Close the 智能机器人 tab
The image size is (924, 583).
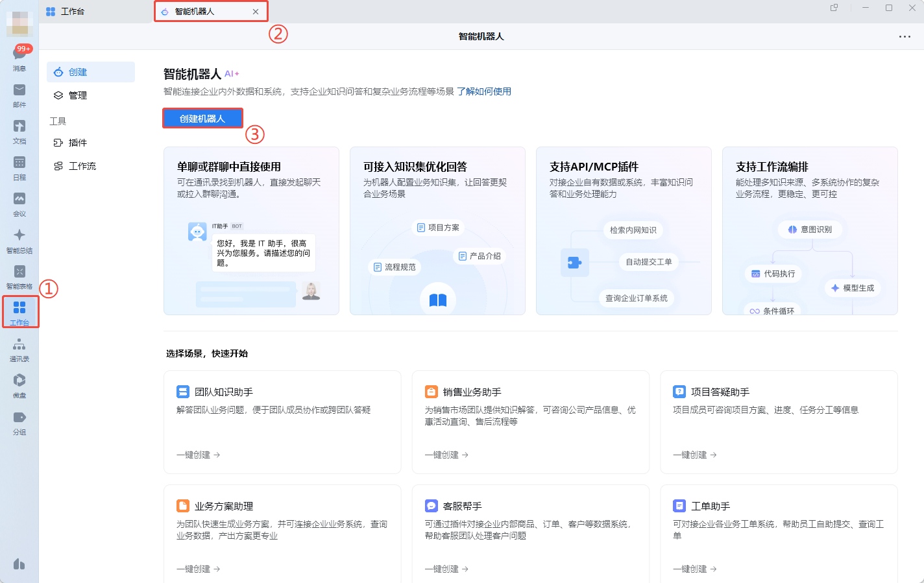256,12
